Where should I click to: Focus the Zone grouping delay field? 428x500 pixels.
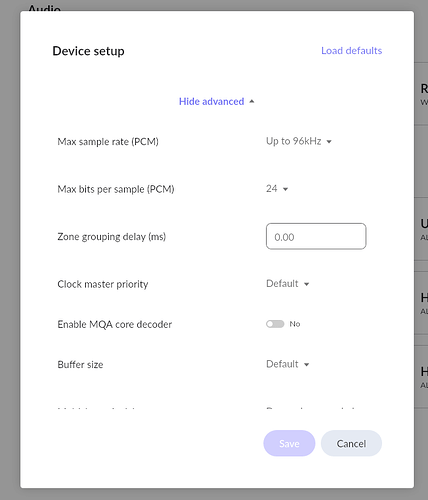(316, 237)
